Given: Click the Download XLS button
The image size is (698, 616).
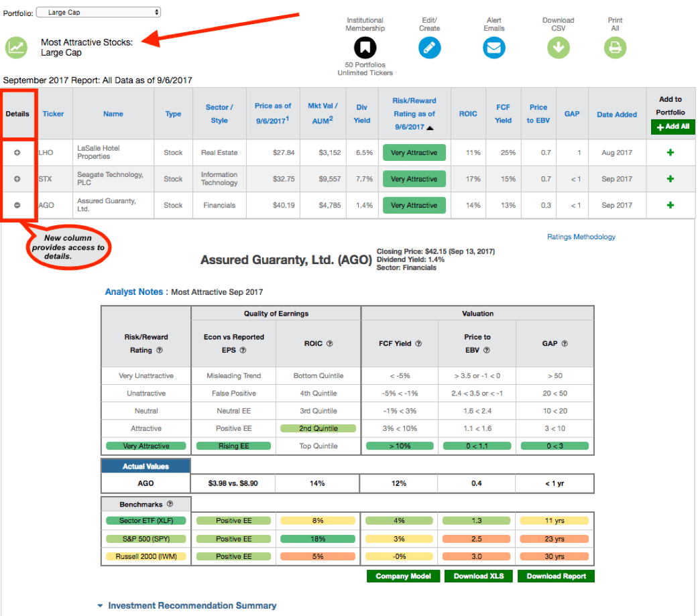Looking at the screenshot, I should pyautogui.click(x=479, y=576).
